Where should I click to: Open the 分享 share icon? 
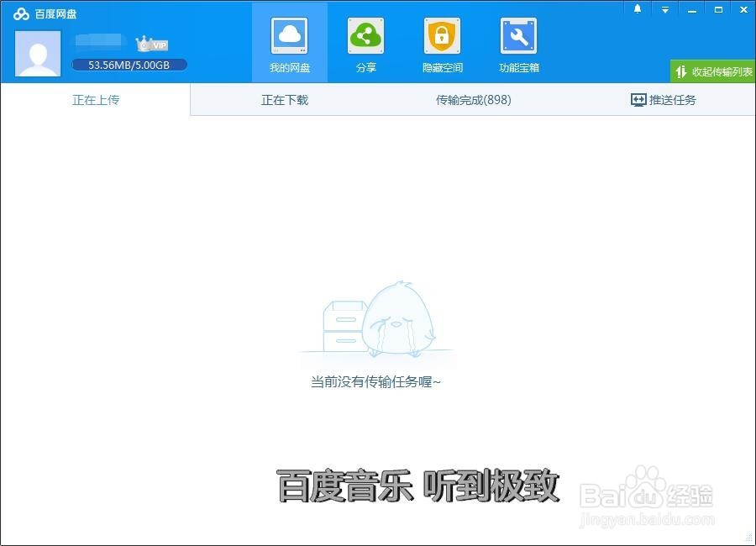click(366, 36)
